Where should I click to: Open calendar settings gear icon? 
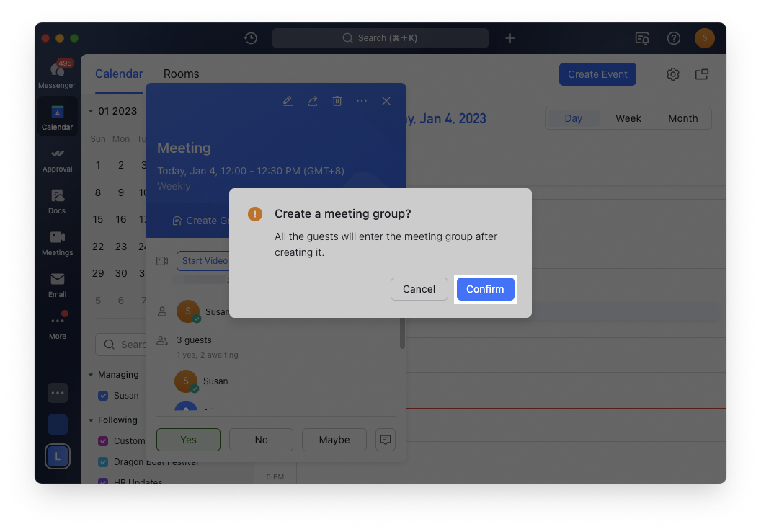(673, 74)
